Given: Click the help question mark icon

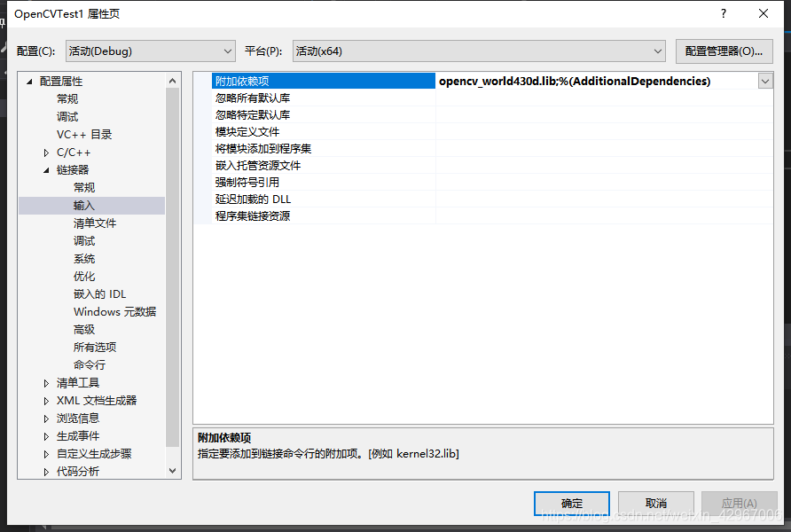Looking at the screenshot, I should click(x=724, y=13).
